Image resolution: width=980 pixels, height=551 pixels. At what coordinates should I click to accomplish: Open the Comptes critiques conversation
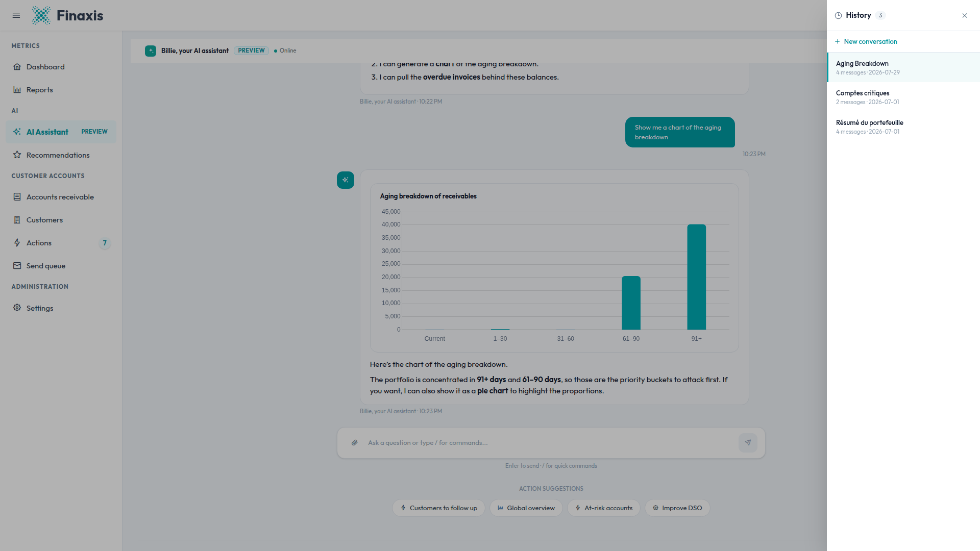pyautogui.click(x=903, y=97)
